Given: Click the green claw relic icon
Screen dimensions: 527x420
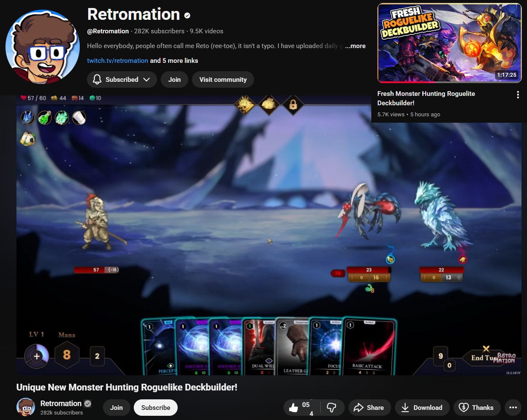Looking at the screenshot, I should (x=62, y=118).
